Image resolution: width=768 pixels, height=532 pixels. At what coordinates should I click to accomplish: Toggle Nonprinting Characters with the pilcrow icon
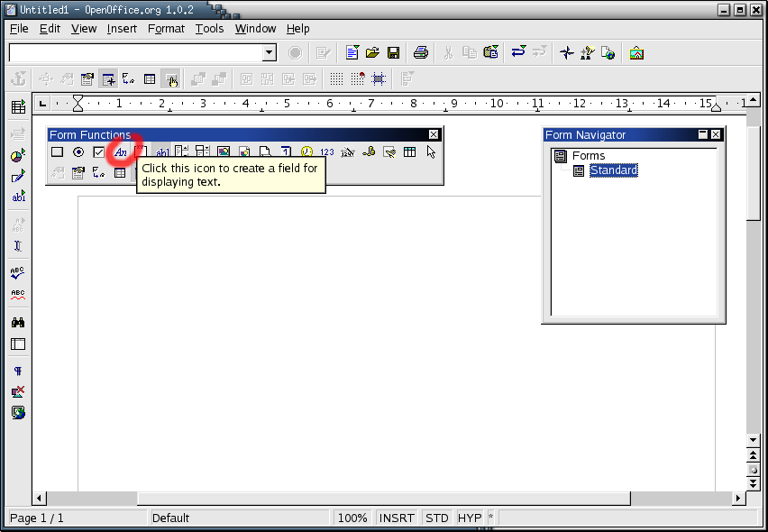(x=18, y=371)
